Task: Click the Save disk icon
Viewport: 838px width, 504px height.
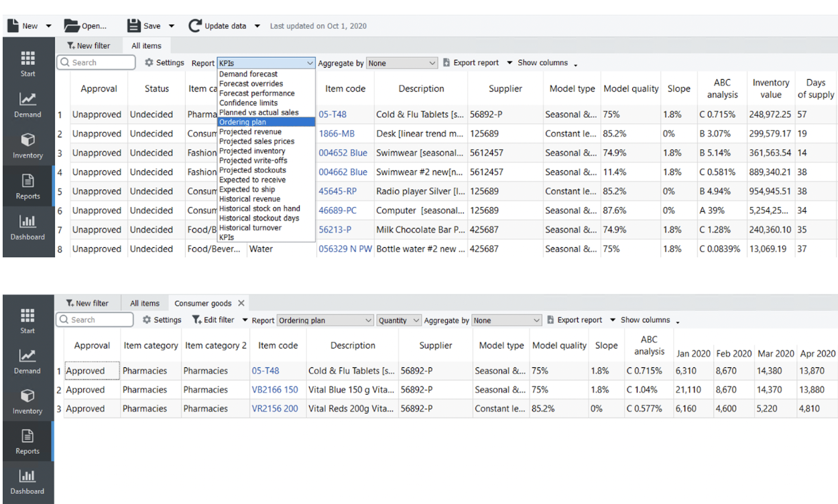Action: pos(134,26)
